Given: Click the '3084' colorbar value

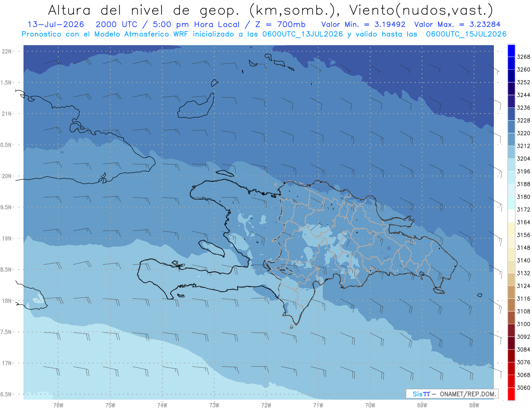Looking at the screenshot, I should coord(524,349).
